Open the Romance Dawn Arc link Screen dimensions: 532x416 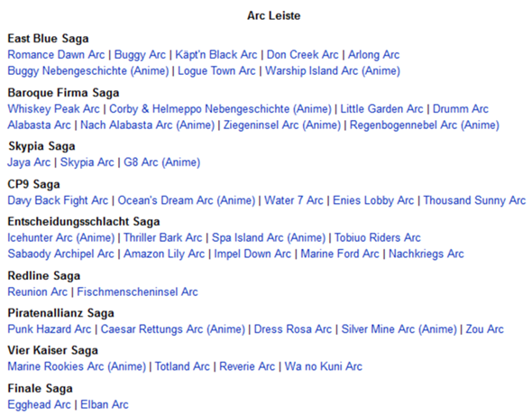(56, 55)
